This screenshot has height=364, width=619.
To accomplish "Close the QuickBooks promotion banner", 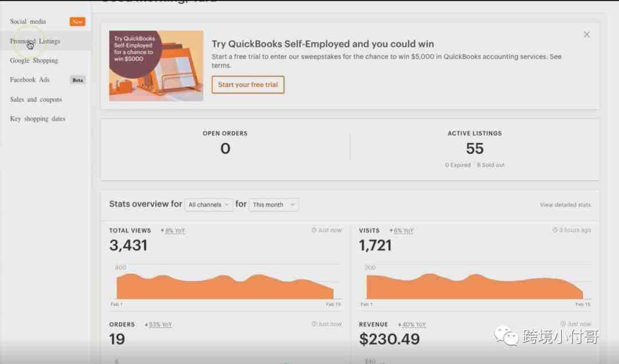I will pyautogui.click(x=587, y=35).
